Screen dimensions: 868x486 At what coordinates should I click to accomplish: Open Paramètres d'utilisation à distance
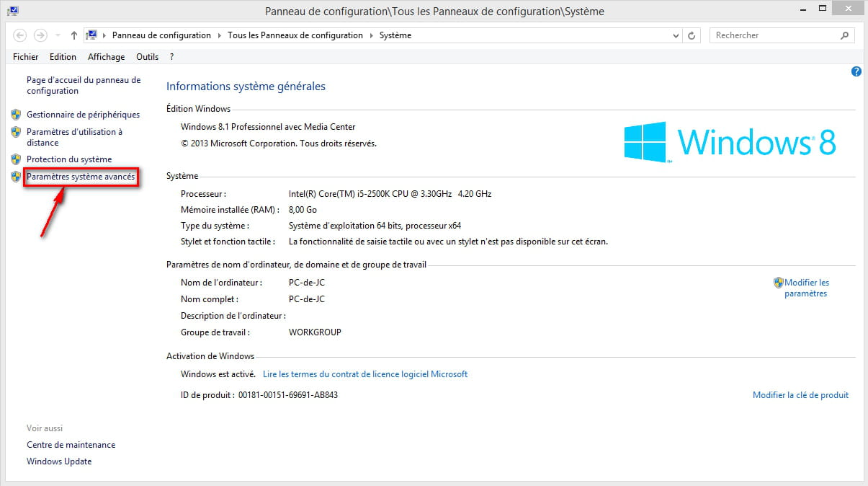point(74,137)
